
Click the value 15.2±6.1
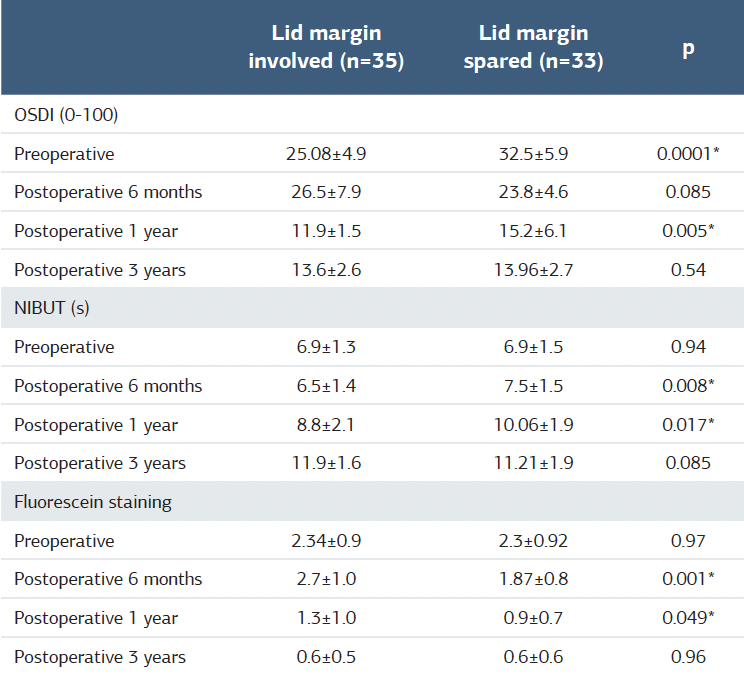point(533,231)
